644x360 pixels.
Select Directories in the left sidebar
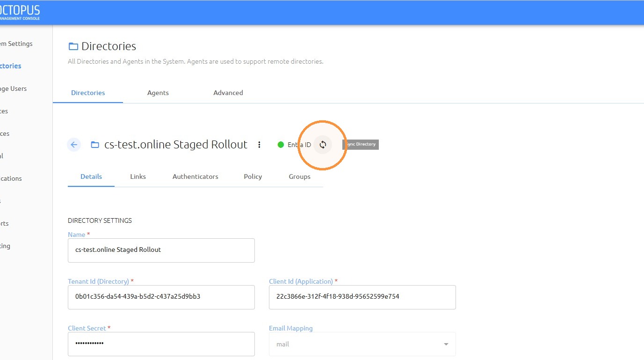tap(11, 66)
